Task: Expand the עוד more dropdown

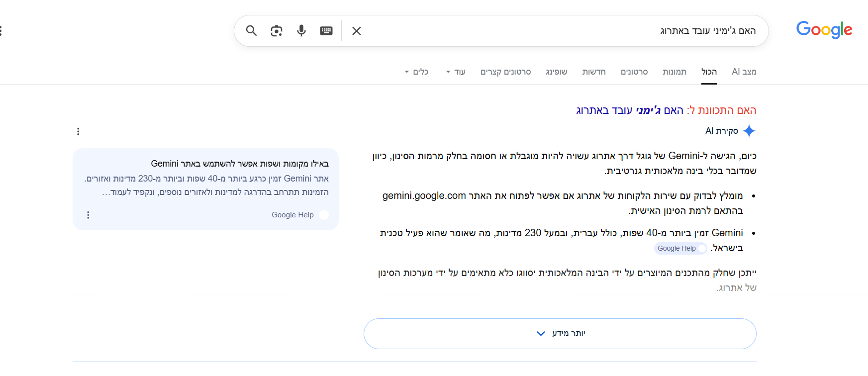Action: pyautogui.click(x=456, y=72)
